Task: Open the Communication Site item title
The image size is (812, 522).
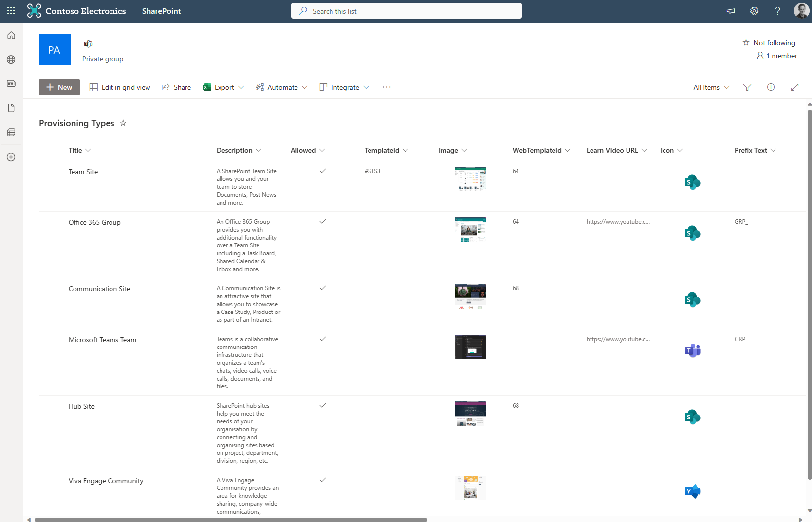Action: click(99, 289)
